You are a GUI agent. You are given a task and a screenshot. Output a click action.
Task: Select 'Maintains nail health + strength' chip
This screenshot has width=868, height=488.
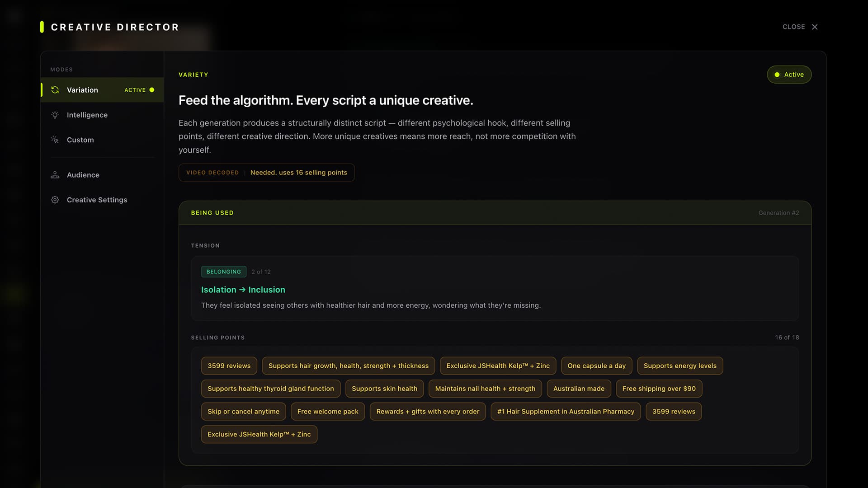point(485,389)
